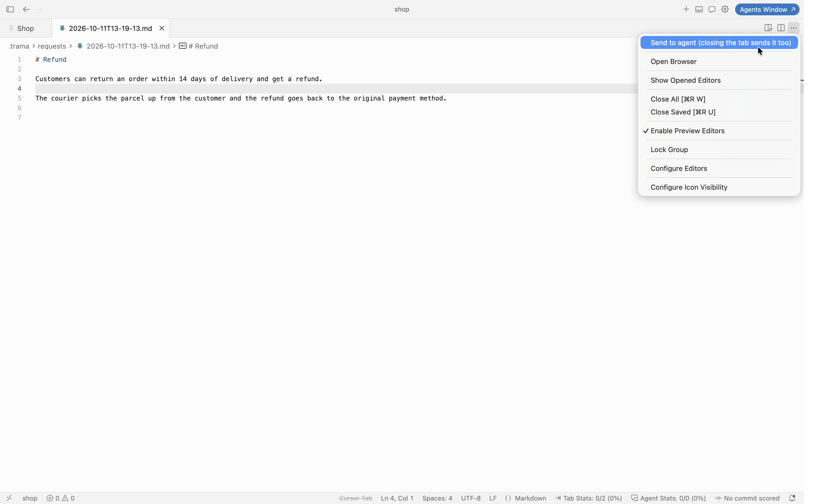Screen dimensions: 813x504
Task: Close the 2026-10-11T13-19-13.md tab
Action: pos(162,28)
